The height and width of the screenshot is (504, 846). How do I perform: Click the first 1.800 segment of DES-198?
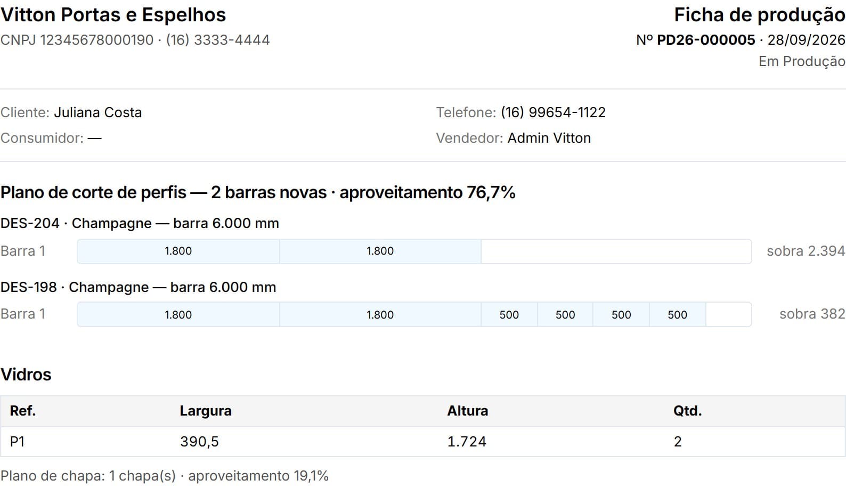(178, 315)
